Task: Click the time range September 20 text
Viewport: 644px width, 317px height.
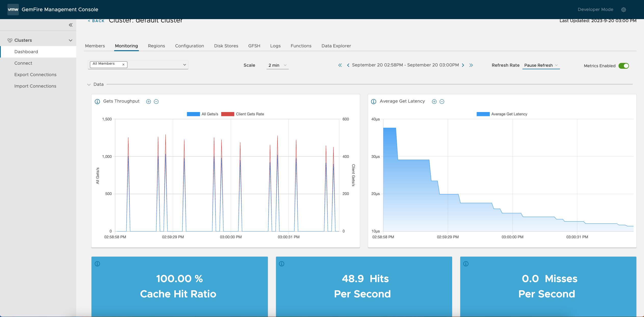Action: click(x=405, y=65)
